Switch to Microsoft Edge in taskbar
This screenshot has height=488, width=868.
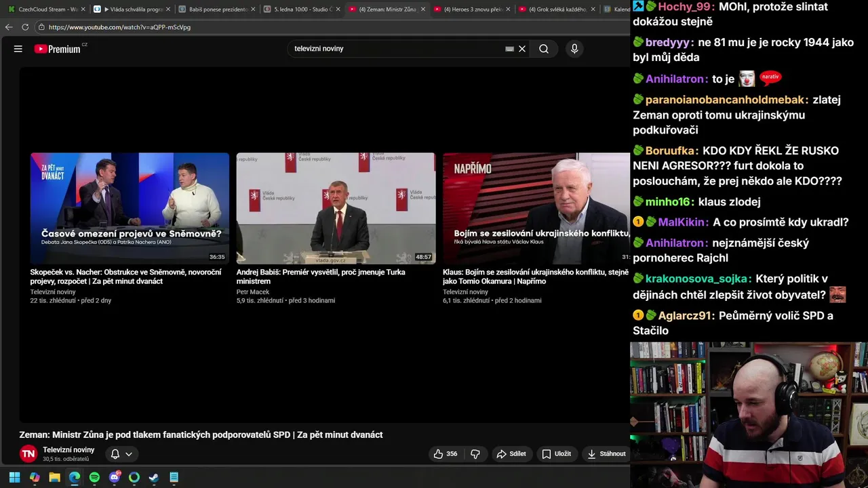coord(75,477)
